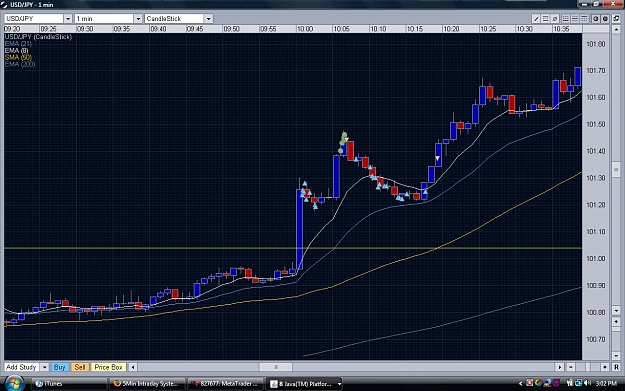Open the USD/JPY symbol dropdown
This screenshot has width=625, height=391.
tap(68, 19)
